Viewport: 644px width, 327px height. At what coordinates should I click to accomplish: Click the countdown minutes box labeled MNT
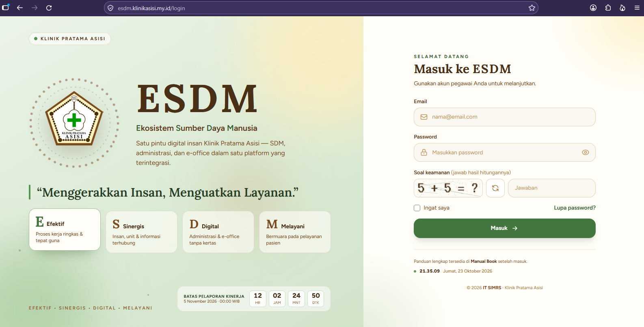[x=296, y=299]
